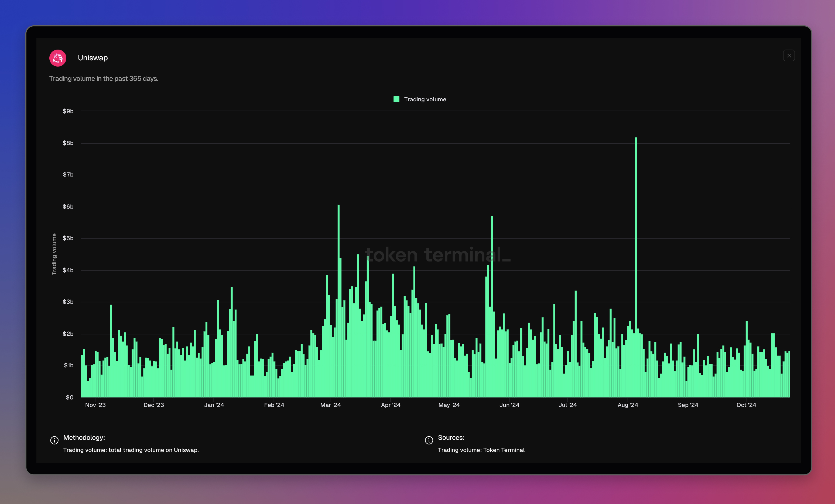This screenshot has width=835, height=504.
Task: Click the Apr '24 x-axis label
Action: click(391, 405)
